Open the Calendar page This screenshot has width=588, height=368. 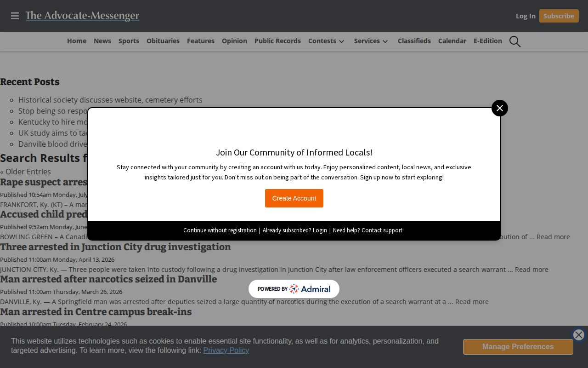coord(452,41)
